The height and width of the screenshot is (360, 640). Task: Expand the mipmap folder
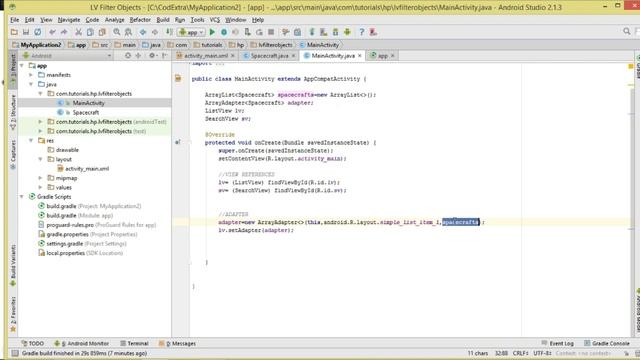coord(40,178)
